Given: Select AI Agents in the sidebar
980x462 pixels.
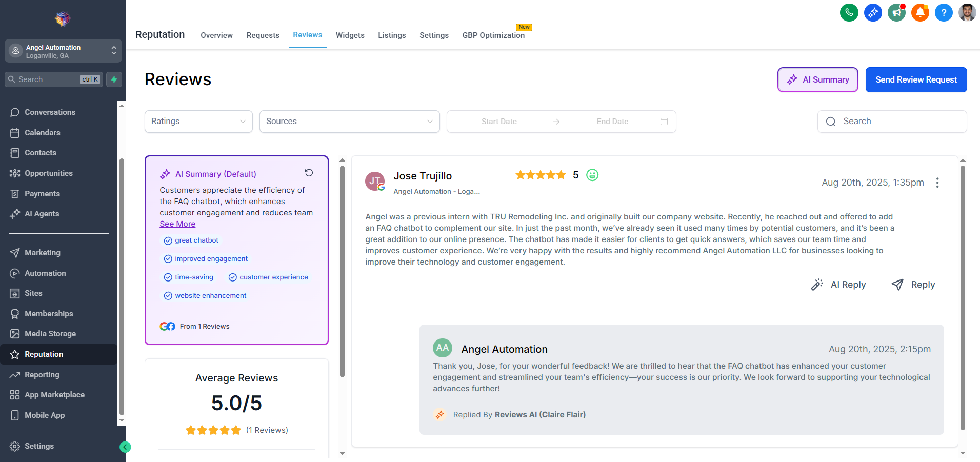Looking at the screenshot, I should [41, 214].
